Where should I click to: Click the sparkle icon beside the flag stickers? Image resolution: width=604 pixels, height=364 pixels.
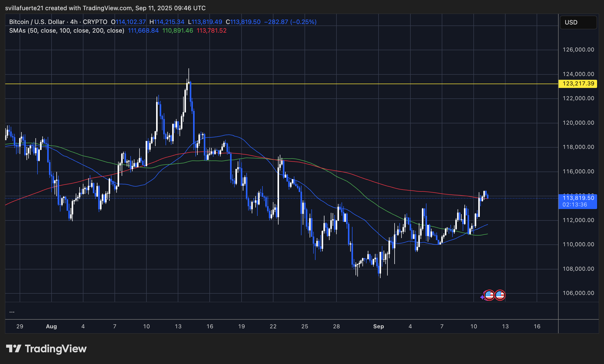[482, 297]
